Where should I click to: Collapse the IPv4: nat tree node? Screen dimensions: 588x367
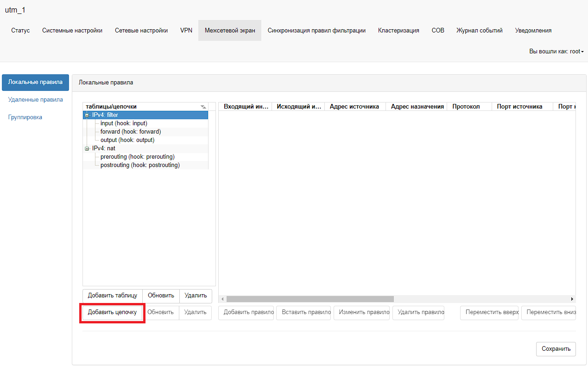tap(87, 148)
